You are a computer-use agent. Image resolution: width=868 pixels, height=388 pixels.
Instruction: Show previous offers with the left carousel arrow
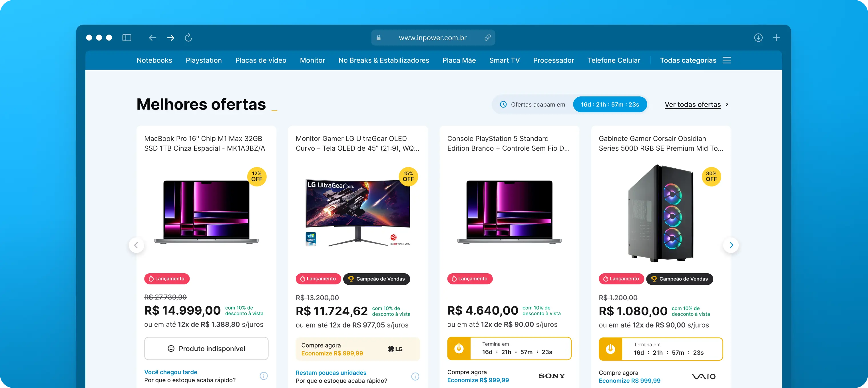[136, 245]
